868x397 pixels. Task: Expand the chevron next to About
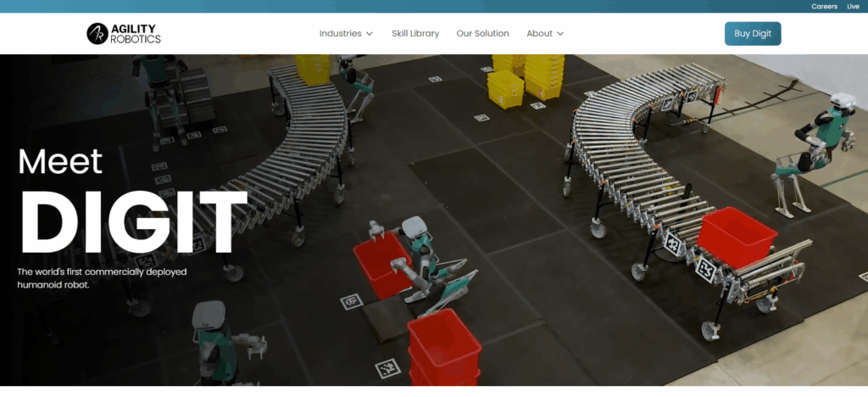[x=560, y=34]
